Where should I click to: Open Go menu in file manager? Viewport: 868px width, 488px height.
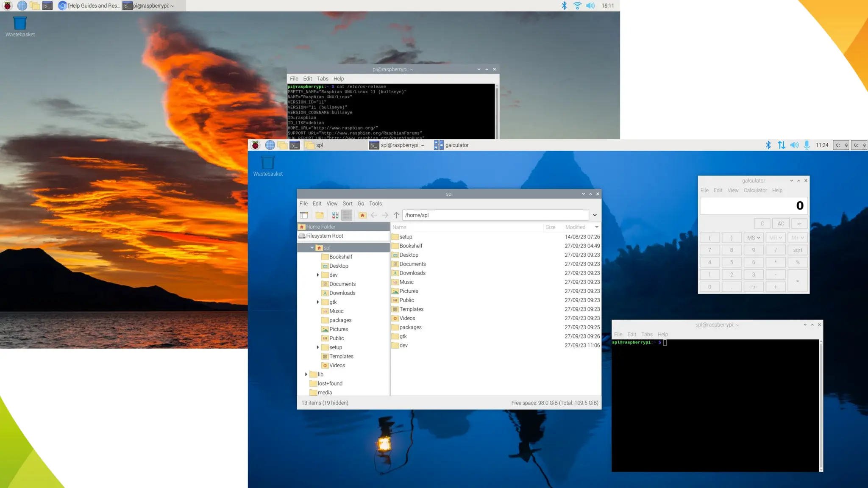[361, 203]
